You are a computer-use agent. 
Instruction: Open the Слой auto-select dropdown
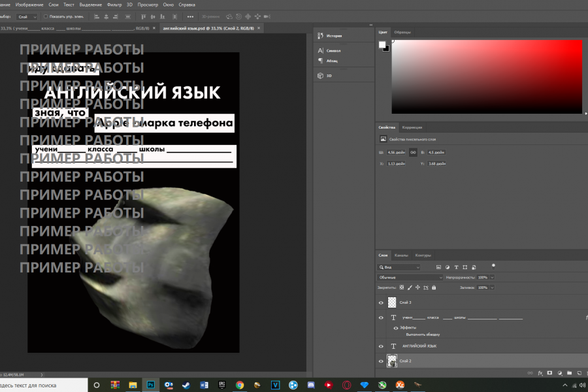coord(27,16)
